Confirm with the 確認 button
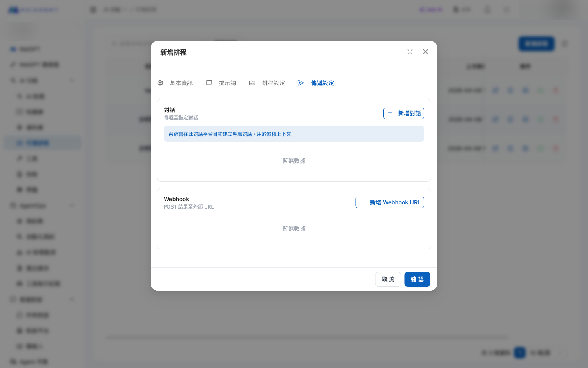 [417, 279]
